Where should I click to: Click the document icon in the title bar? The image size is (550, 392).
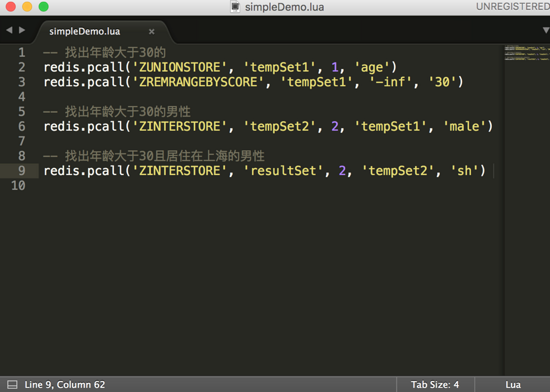click(235, 7)
